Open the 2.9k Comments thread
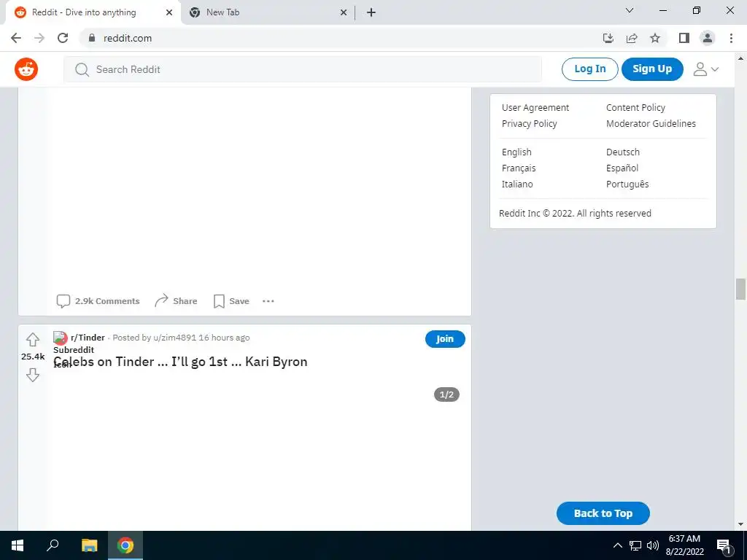Viewport: 747px width, 560px height. pos(98,301)
